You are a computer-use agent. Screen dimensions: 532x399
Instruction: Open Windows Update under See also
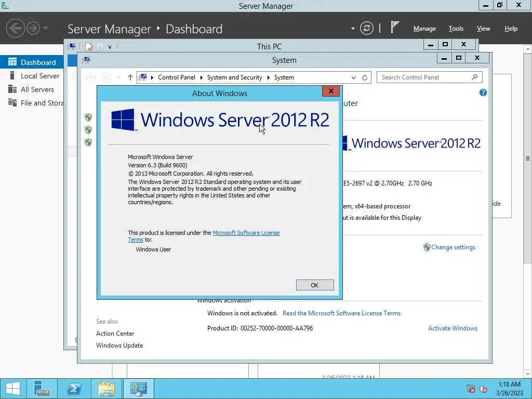[119, 345]
